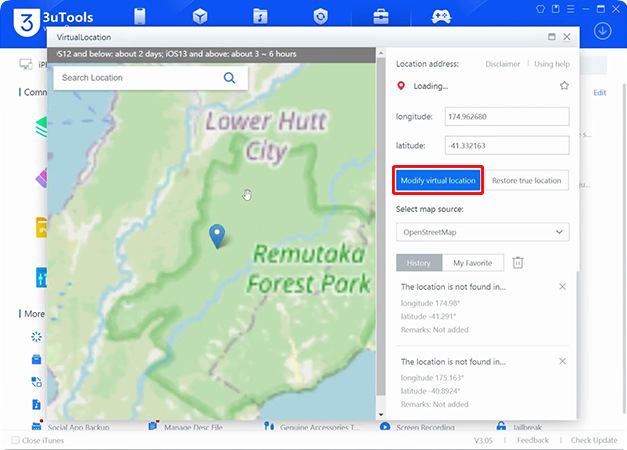Click the Manage Desc File icon

pos(153,426)
